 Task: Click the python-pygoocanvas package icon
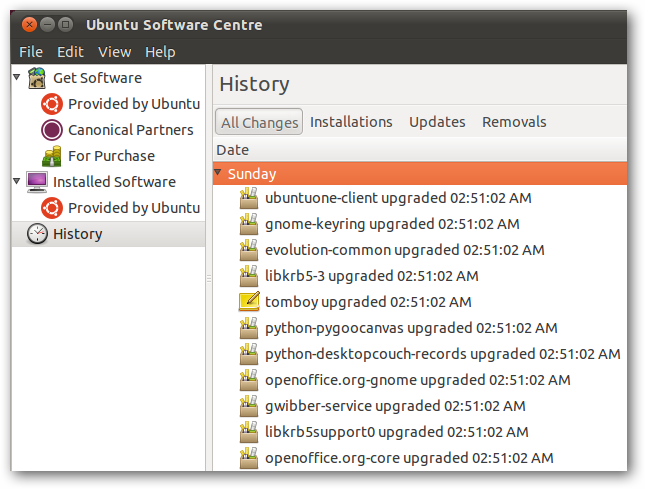click(249, 328)
